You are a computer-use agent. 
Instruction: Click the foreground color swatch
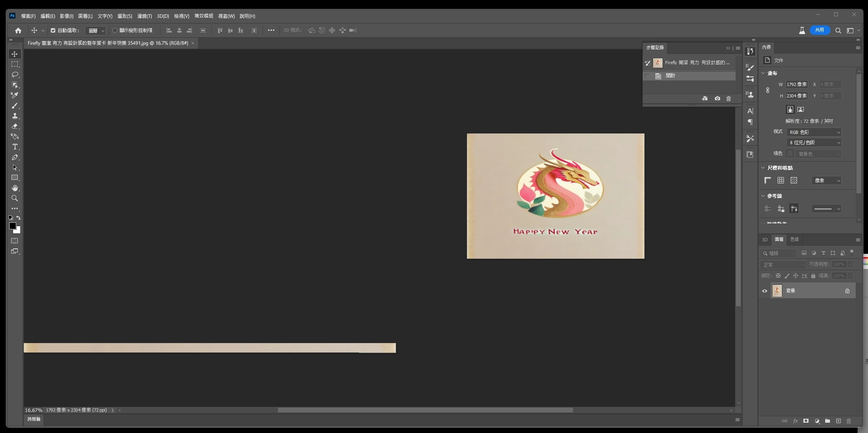13,226
